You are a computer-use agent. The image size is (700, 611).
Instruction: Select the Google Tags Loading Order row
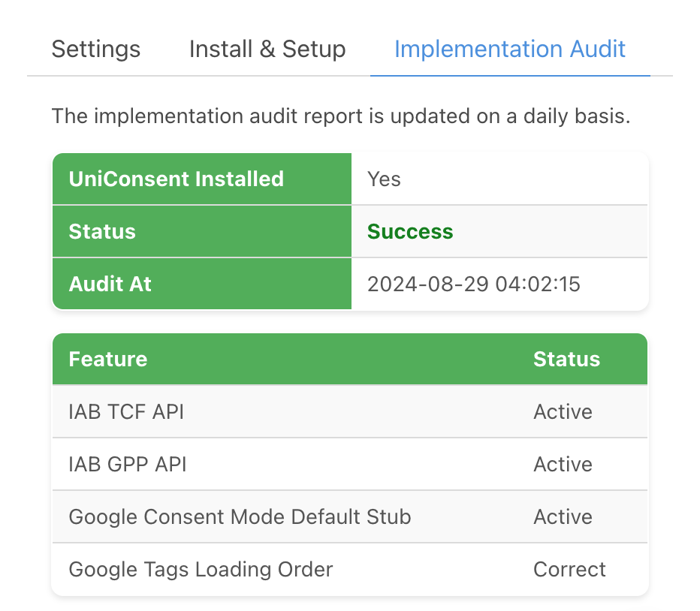tap(201, 569)
